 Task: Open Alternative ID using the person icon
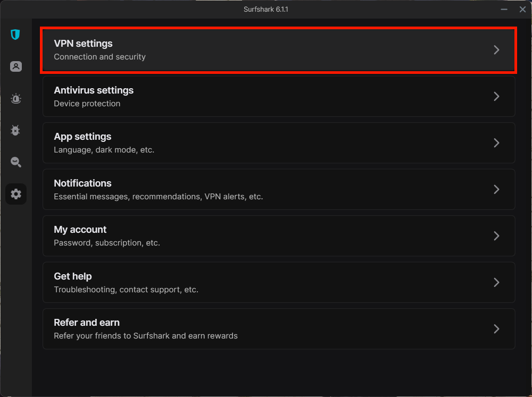click(x=16, y=66)
